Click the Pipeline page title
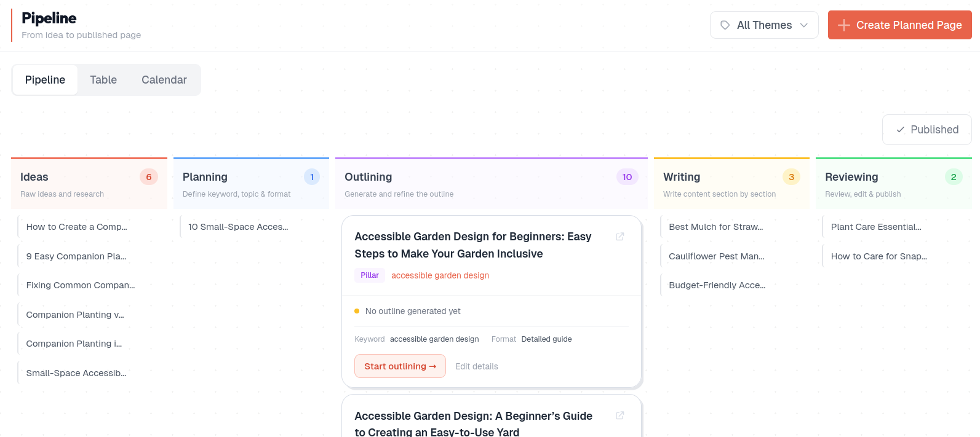This screenshot has width=980, height=437. 49,18
